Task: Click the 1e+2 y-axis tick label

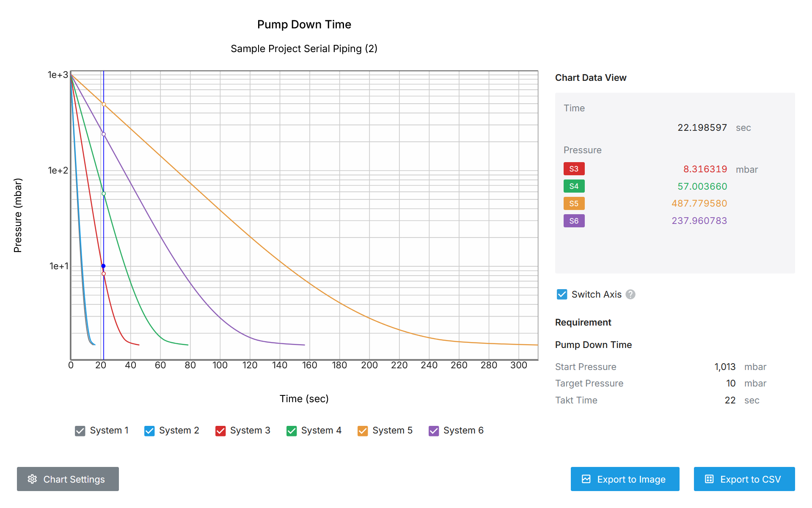Action: 58,170
